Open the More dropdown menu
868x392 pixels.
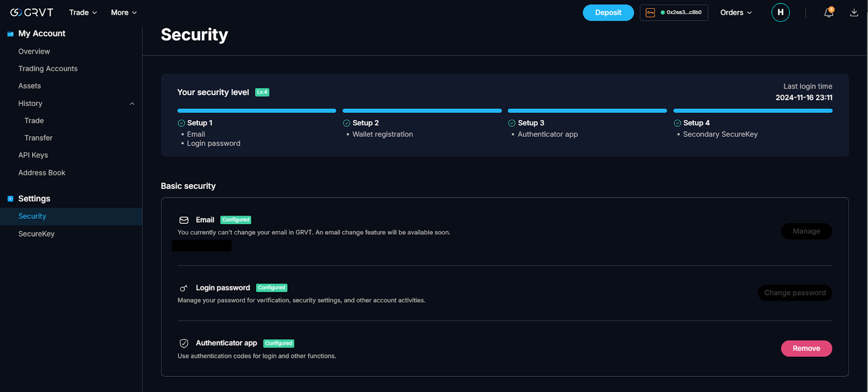click(x=124, y=12)
